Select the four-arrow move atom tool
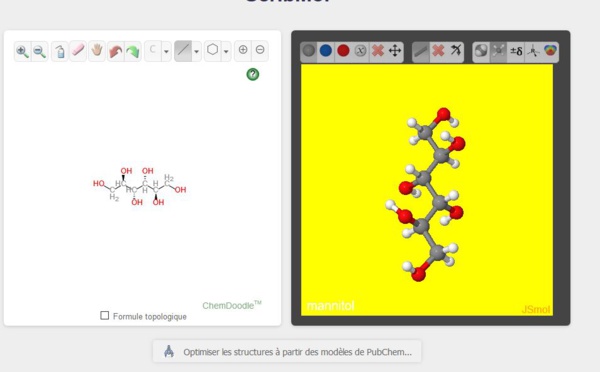 pos(395,51)
